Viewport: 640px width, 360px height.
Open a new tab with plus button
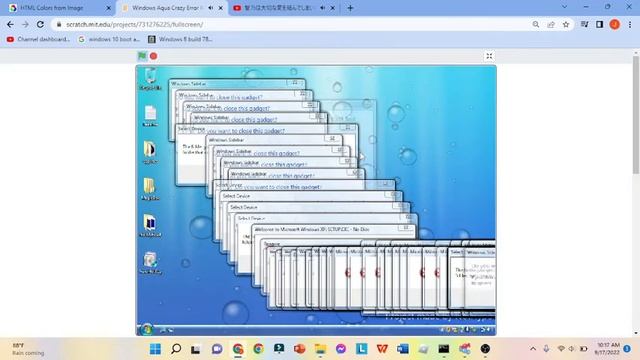(x=350, y=8)
